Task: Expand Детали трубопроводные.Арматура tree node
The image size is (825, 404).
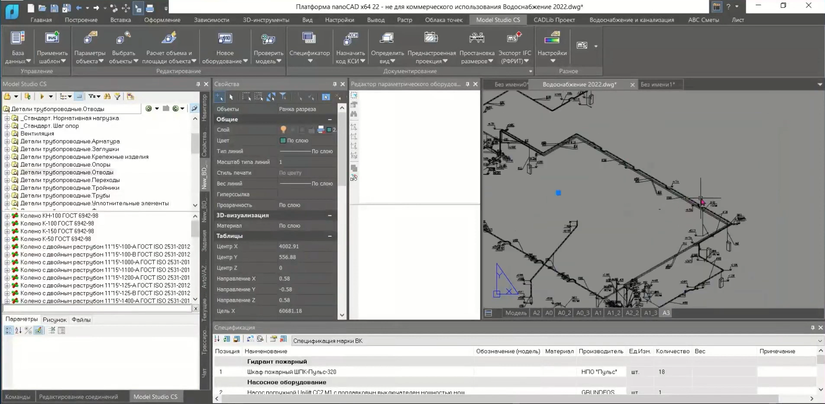Action: [x=7, y=142]
